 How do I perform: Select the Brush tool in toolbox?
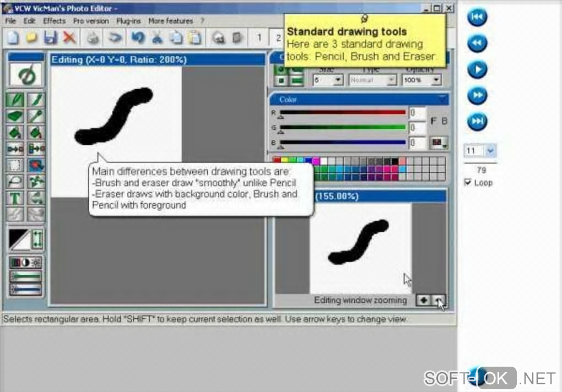click(x=36, y=100)
